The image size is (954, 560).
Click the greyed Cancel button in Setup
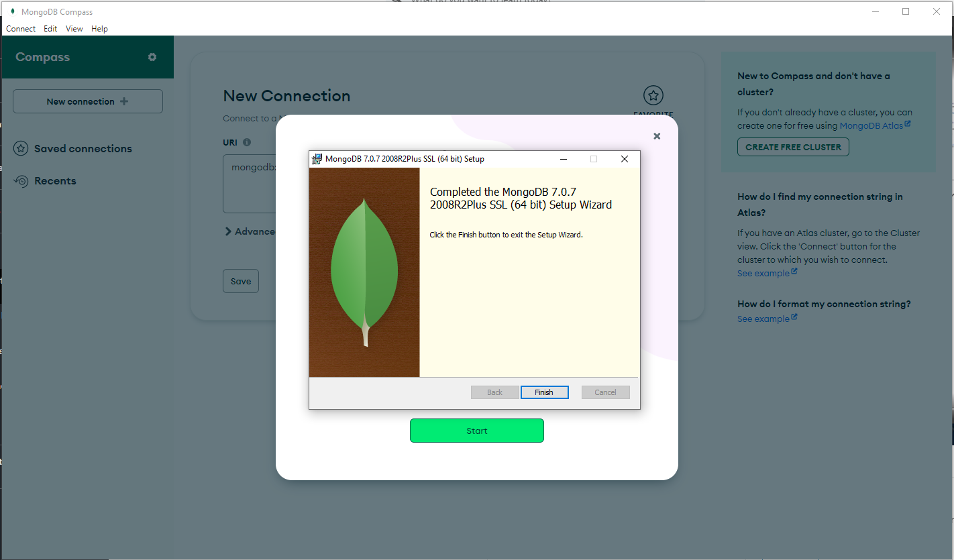tap(605, 392)
